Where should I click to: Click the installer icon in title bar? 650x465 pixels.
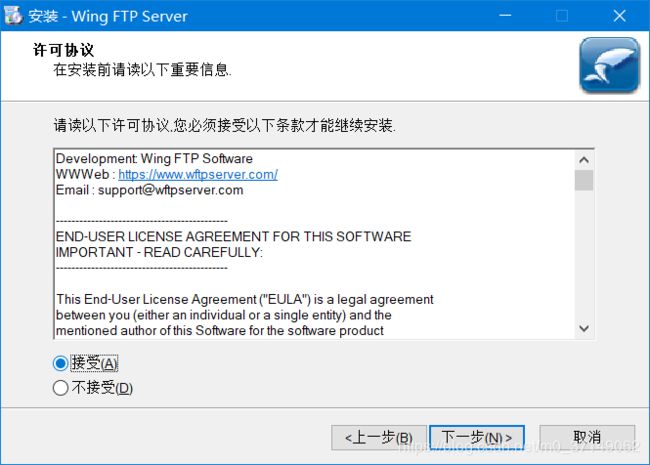click(13, 15)
